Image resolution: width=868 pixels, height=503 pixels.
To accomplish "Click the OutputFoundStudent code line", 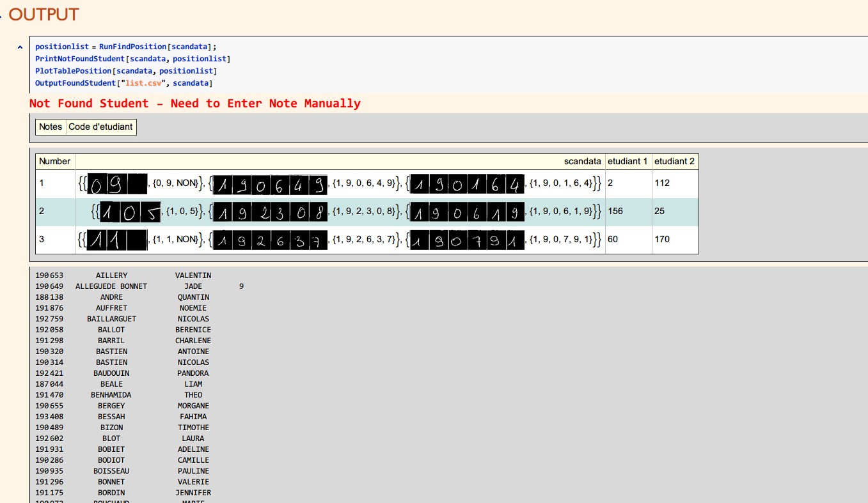I will pos(124,84).
